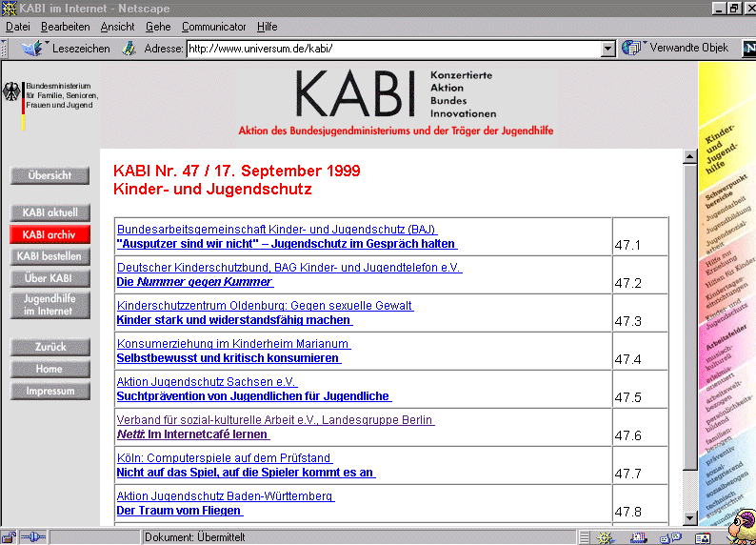Click the Netscape N logo throbber
756x545 pixels.
click(x=748, y=49)
